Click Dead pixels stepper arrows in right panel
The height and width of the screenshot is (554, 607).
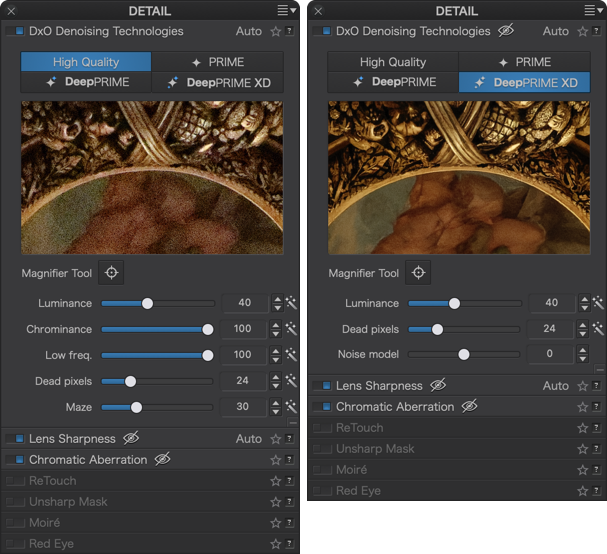point(583,329)
